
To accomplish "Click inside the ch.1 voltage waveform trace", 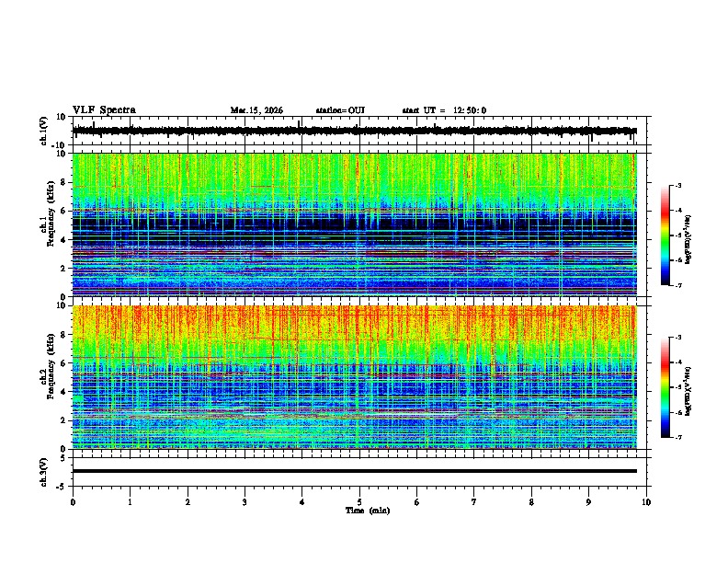I will pos(354,131).
